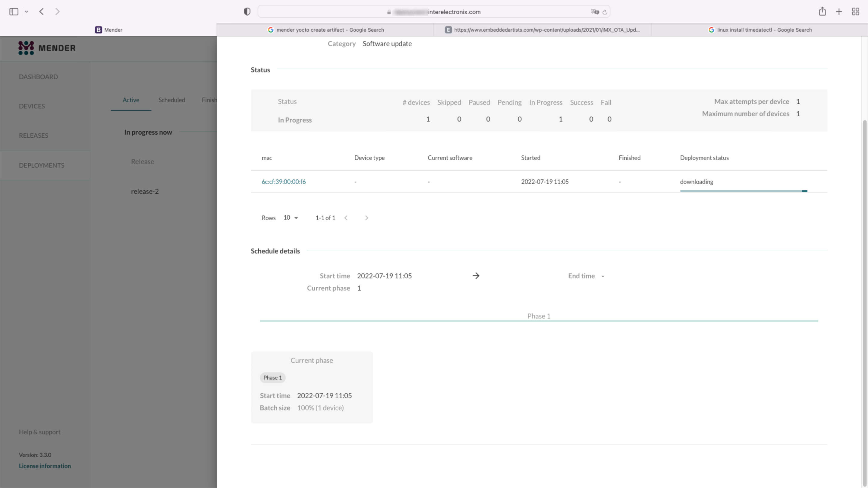
Task: Click the License information text link
Action: 45,466
